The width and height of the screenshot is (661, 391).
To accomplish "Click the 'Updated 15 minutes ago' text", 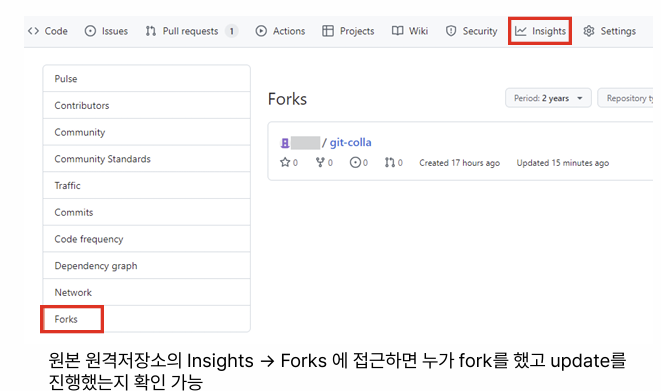I will pos(563,163).
